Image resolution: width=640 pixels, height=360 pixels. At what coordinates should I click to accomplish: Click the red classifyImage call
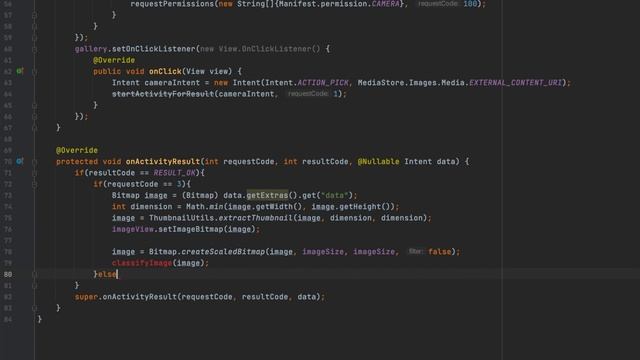coord(142,263)
